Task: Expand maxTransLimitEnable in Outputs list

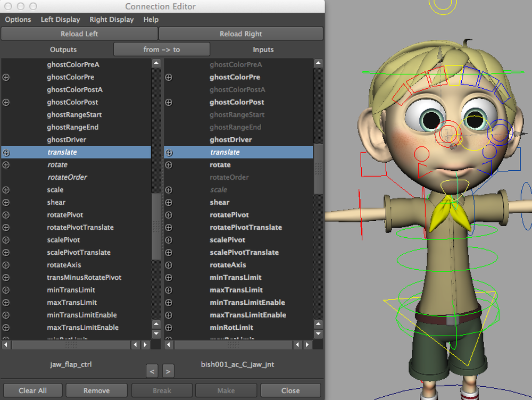Action: point(6,328)
